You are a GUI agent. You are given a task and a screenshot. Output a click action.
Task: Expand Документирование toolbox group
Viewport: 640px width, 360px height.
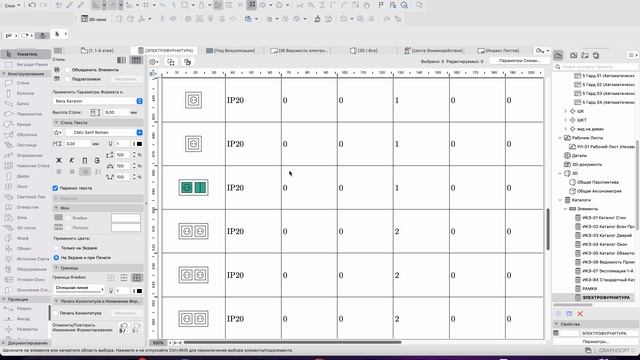(x=4, y=343)
